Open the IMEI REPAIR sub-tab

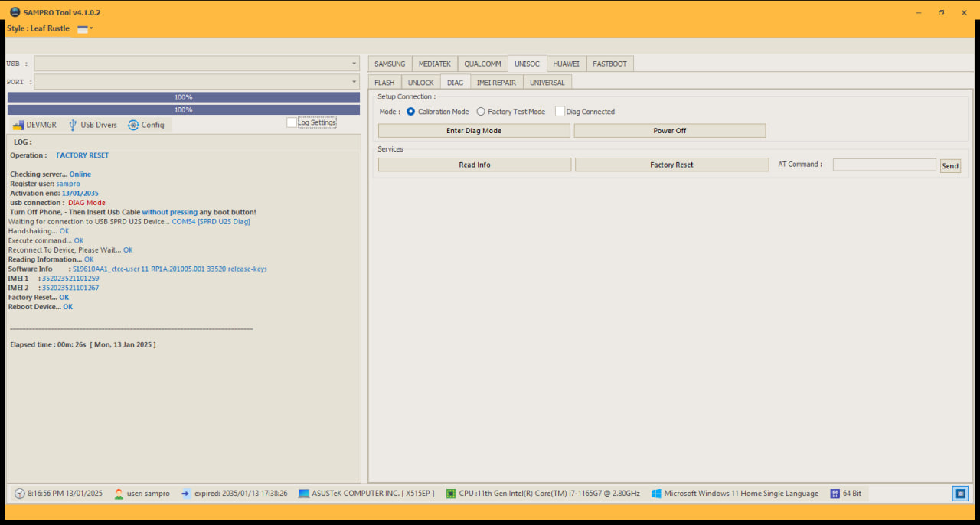(496, 82)
